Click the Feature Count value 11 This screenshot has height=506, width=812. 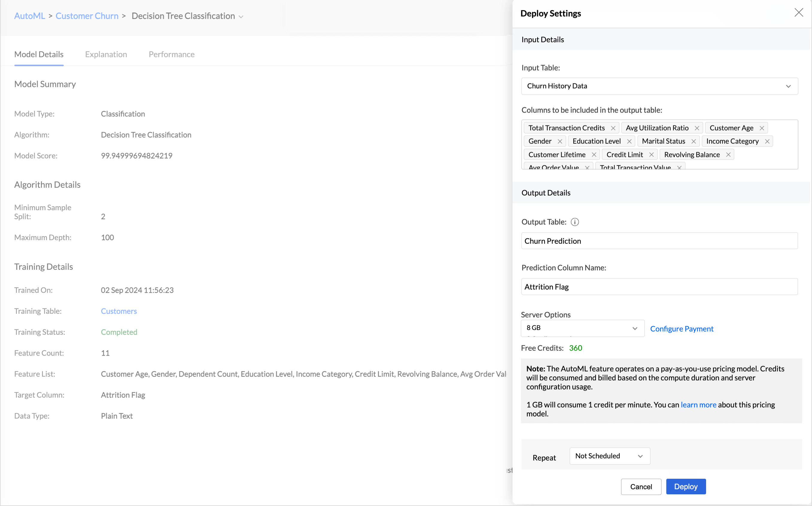point(105,353)
